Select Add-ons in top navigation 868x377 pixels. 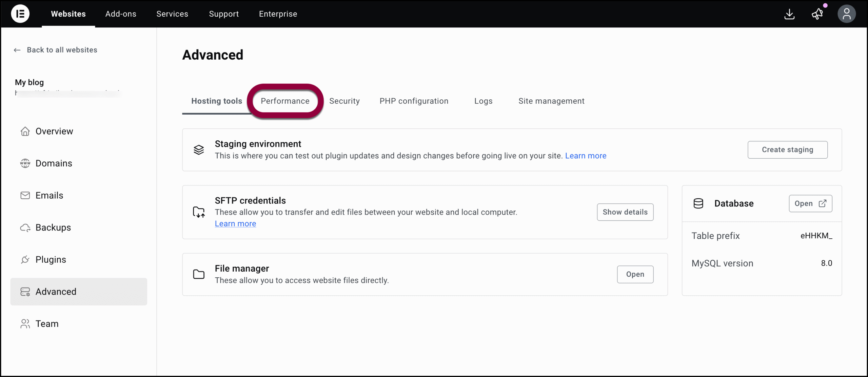121,14
